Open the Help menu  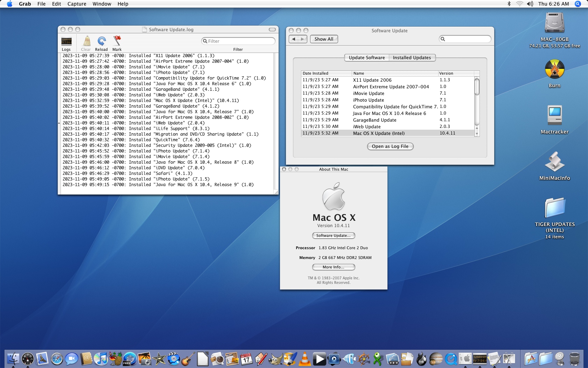(123, 4)
